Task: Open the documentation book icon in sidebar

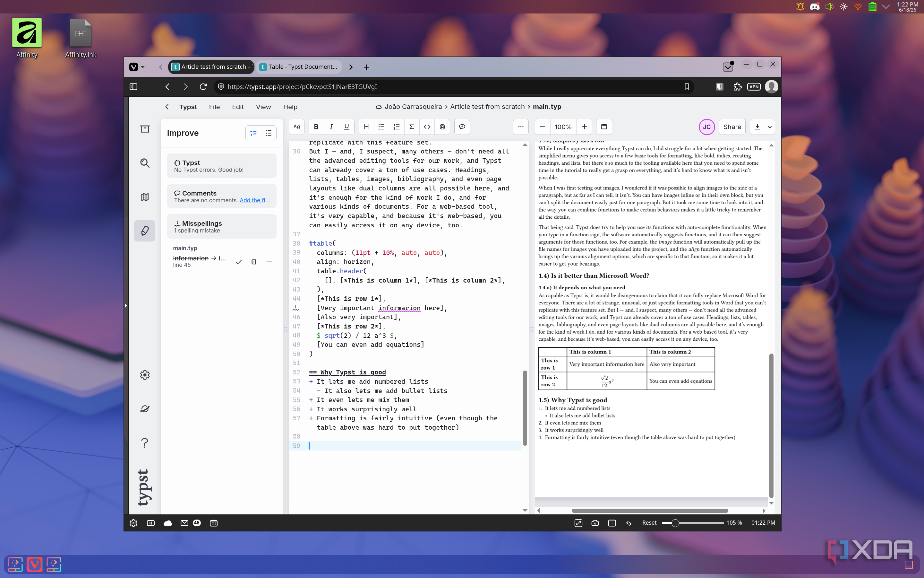Action: point(145,197)
